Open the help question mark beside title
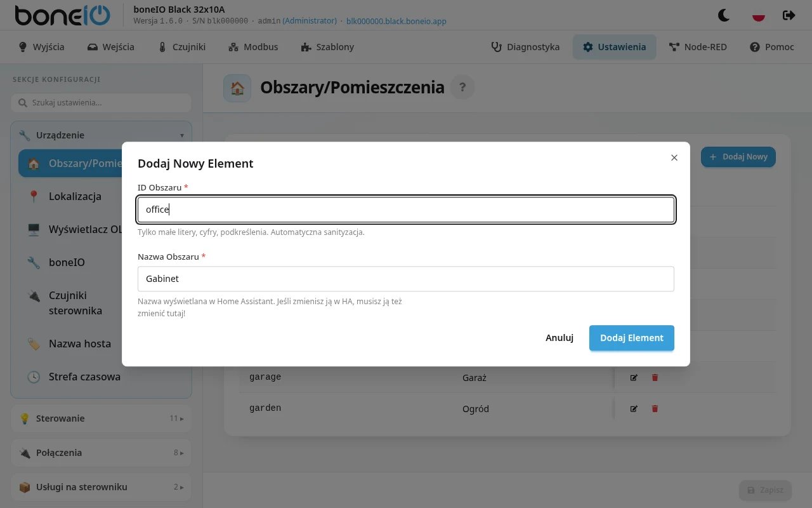The image size is (812, 508). click(462, 87)
